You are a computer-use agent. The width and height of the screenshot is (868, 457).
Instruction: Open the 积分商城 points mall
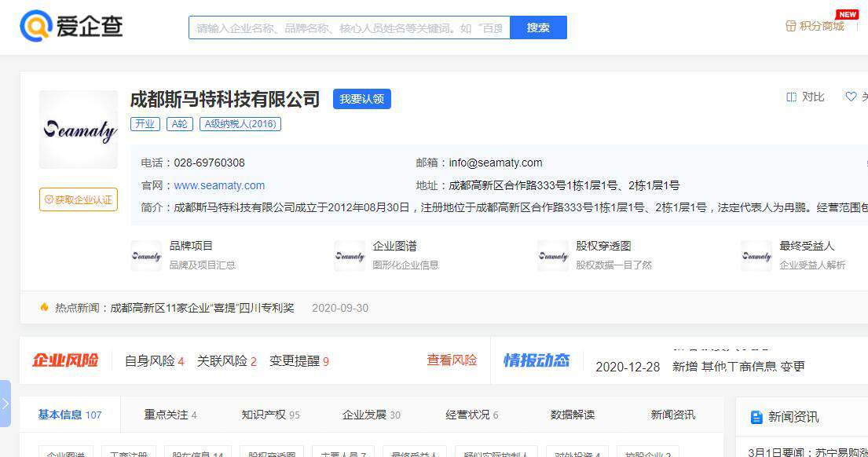(x=815, y=26)
